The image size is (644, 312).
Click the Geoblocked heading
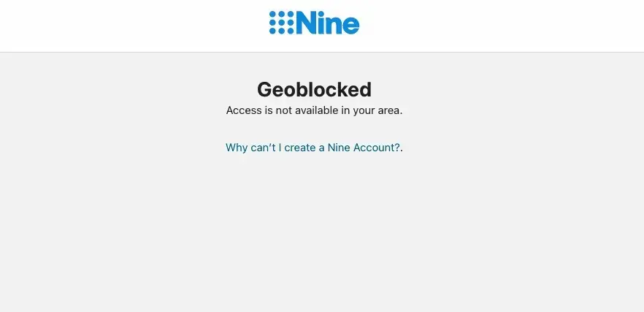(x=314, y=89)
